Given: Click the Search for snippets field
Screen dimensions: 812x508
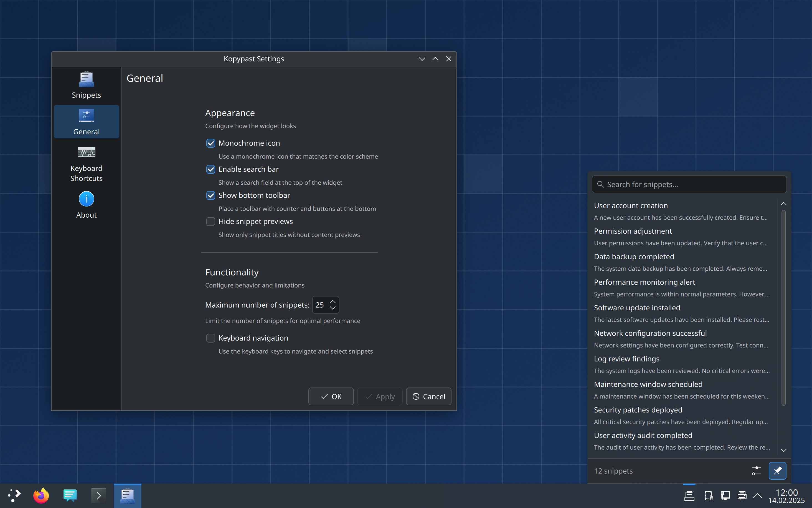Looking at the screenshot, I should pos(689,184).
